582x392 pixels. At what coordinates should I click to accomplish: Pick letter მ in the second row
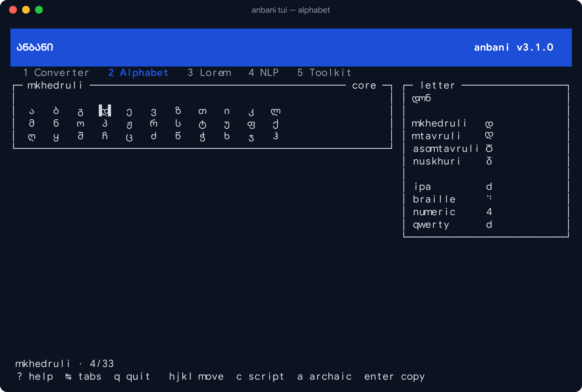click(x=31, y=123)
